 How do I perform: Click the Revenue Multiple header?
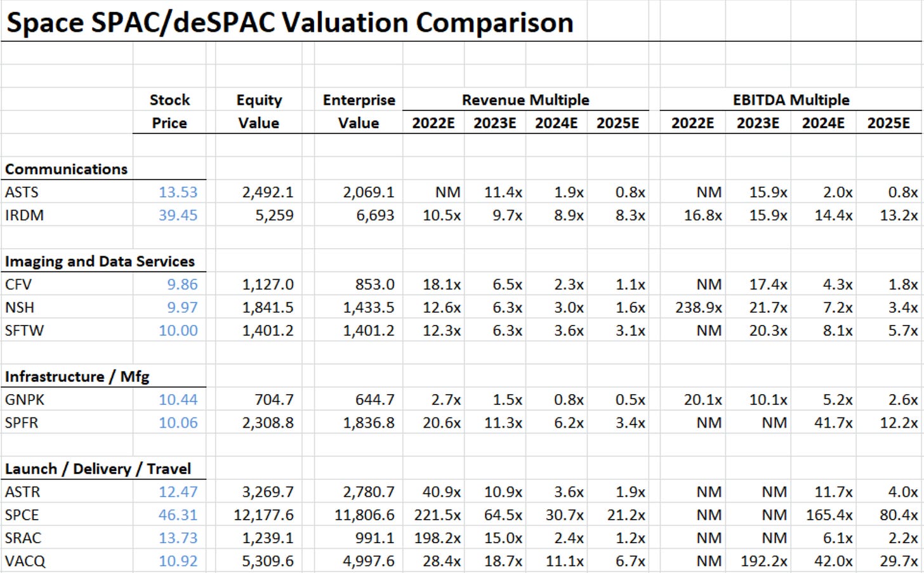coord(525,100)
